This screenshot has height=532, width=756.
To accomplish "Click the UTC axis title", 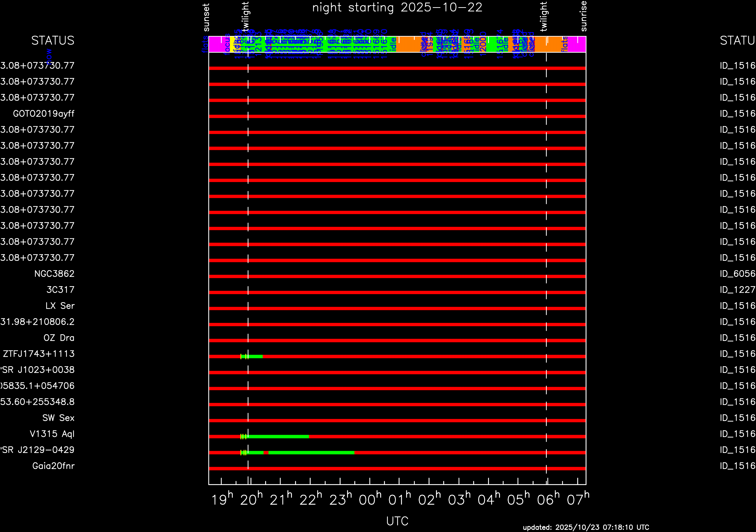I will (x=397, y=521).
